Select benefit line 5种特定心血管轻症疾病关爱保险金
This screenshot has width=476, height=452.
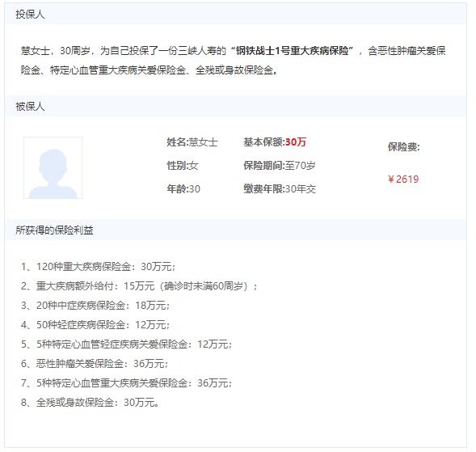pos(126,344)
